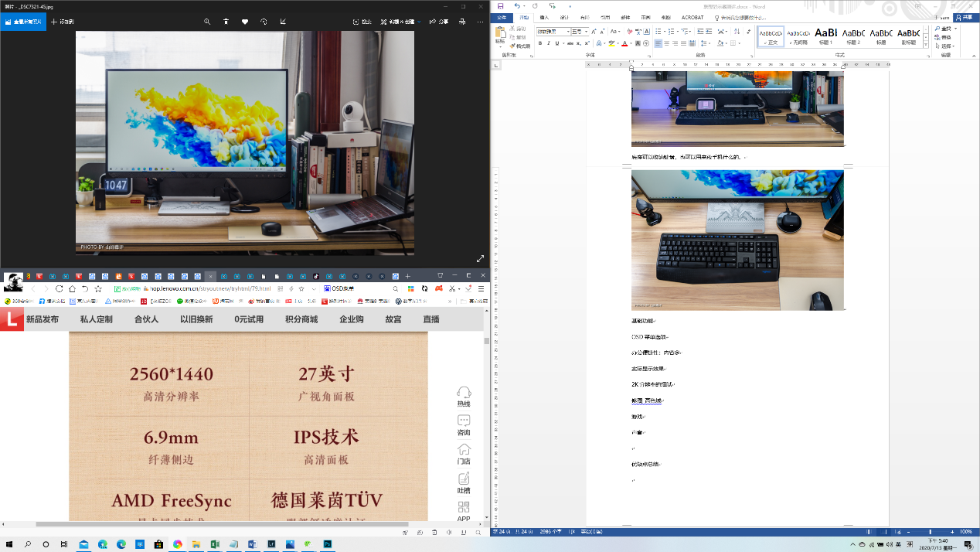Toggle subscript in Word ribbon

580,43
